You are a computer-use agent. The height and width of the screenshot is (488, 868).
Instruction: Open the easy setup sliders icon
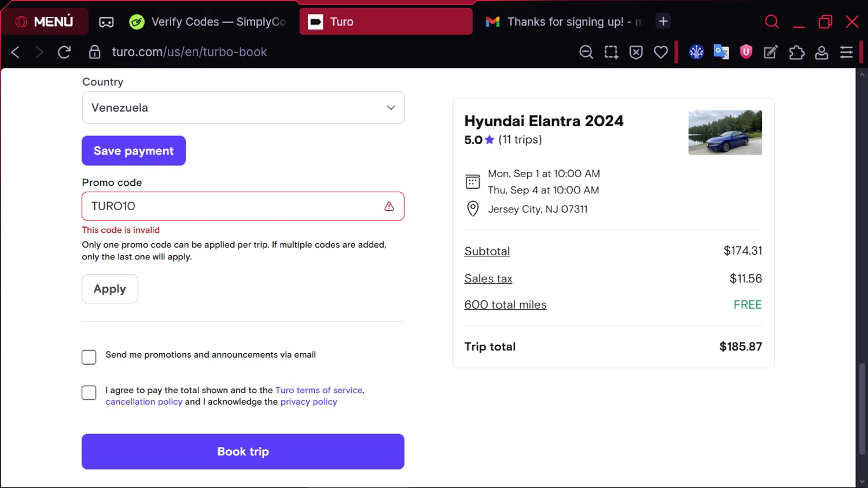(x=847, y=52)
